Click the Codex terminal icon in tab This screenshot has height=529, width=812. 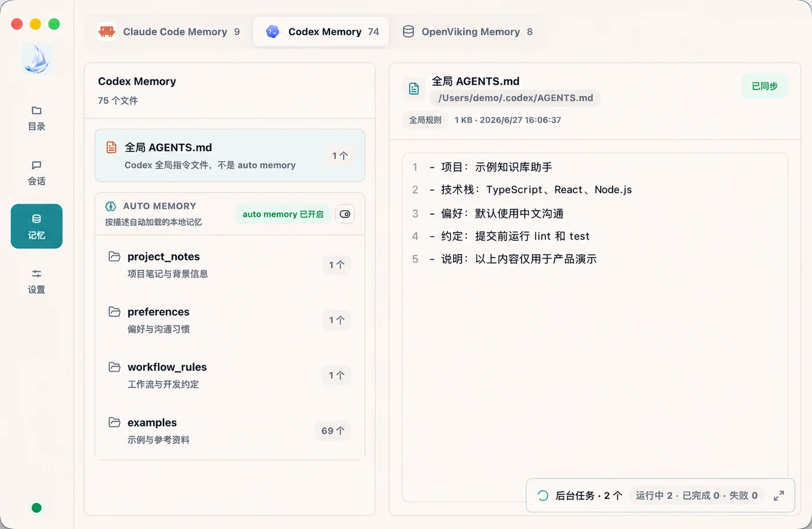point(273,31)
